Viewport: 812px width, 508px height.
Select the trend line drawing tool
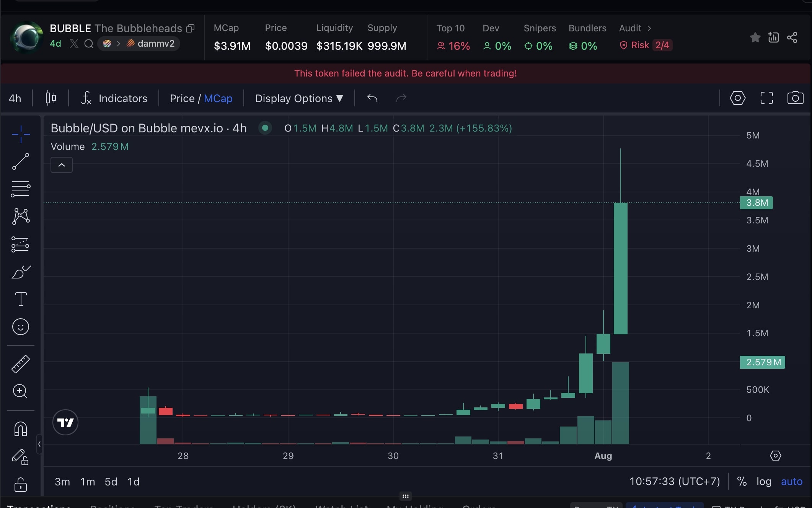pos(21,161)
